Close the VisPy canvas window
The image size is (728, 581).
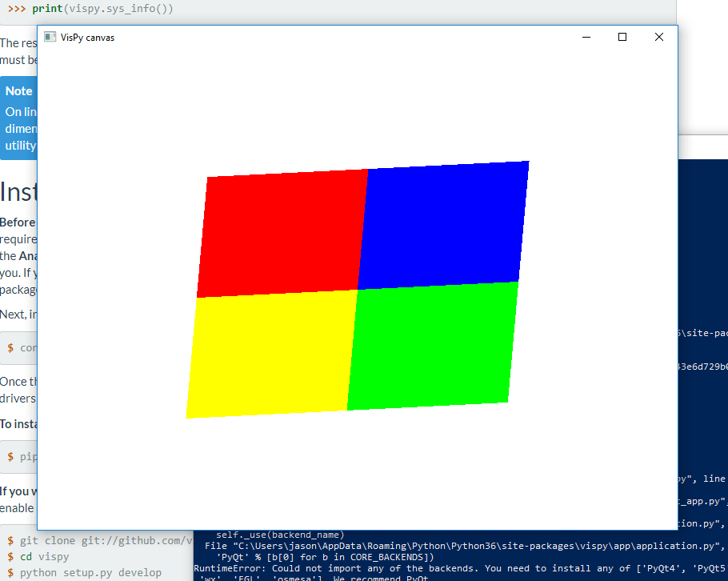click(659, 37)
